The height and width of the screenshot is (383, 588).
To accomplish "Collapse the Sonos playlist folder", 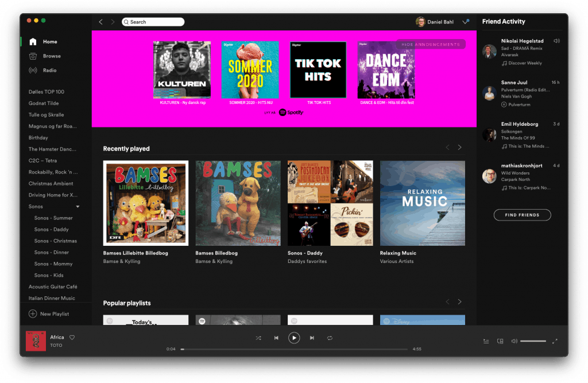I will [x=78, y=207].
